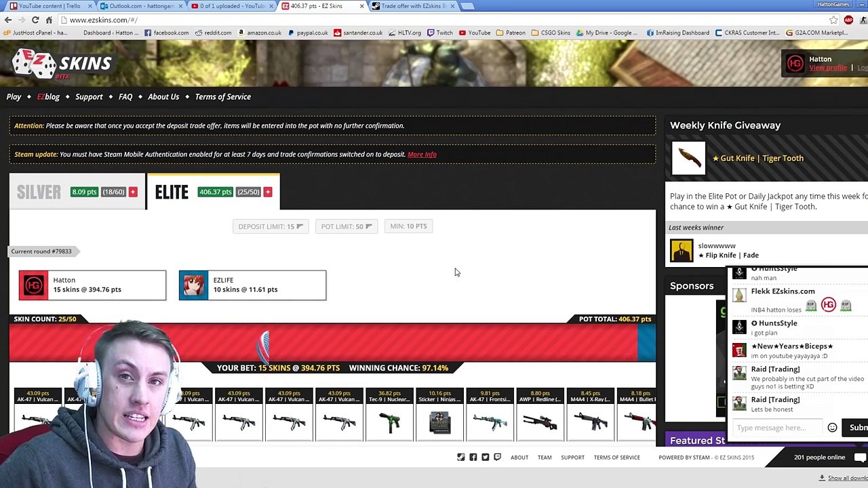Click SUPPORT in the footer
This screenshot has width=868, height=488.
pyautogui.click(x=572, y=457)
